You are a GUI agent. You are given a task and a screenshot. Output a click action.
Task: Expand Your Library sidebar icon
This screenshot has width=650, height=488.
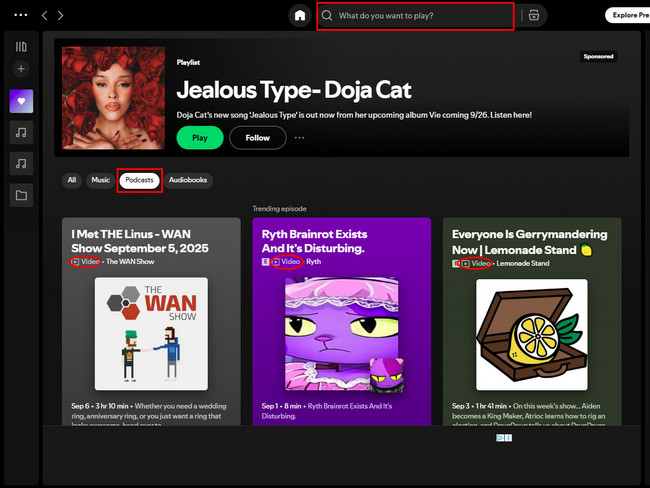tap(21, 46)
